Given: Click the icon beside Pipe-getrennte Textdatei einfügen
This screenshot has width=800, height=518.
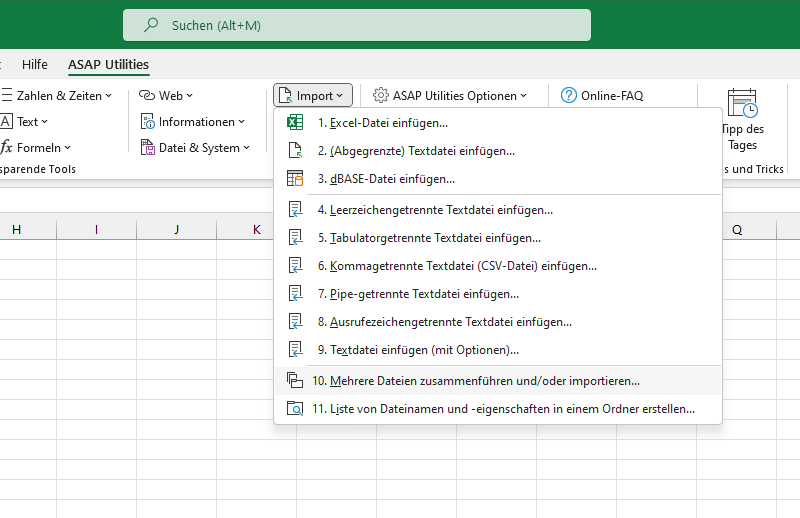Looking at the screenshot, I should [295, 293].
